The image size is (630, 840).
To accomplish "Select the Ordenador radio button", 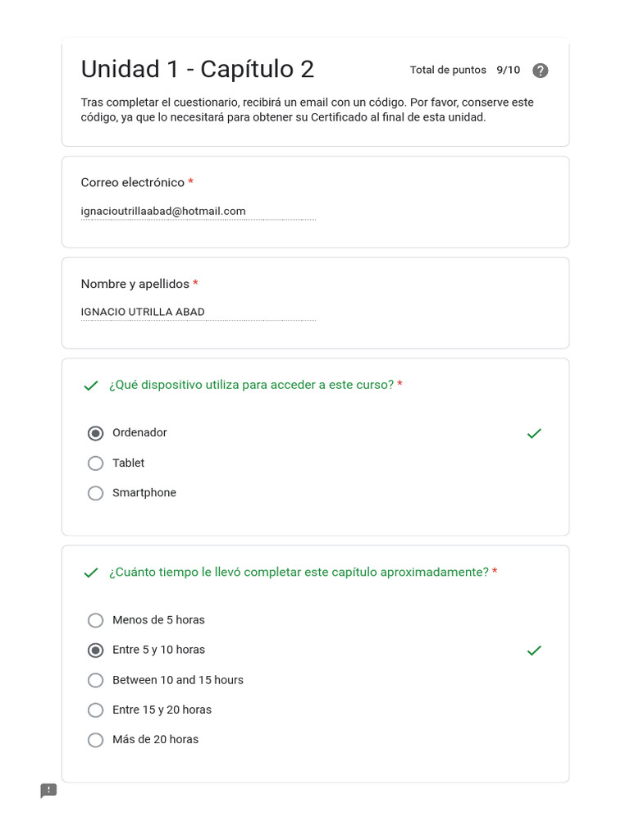I will point(96,433).
